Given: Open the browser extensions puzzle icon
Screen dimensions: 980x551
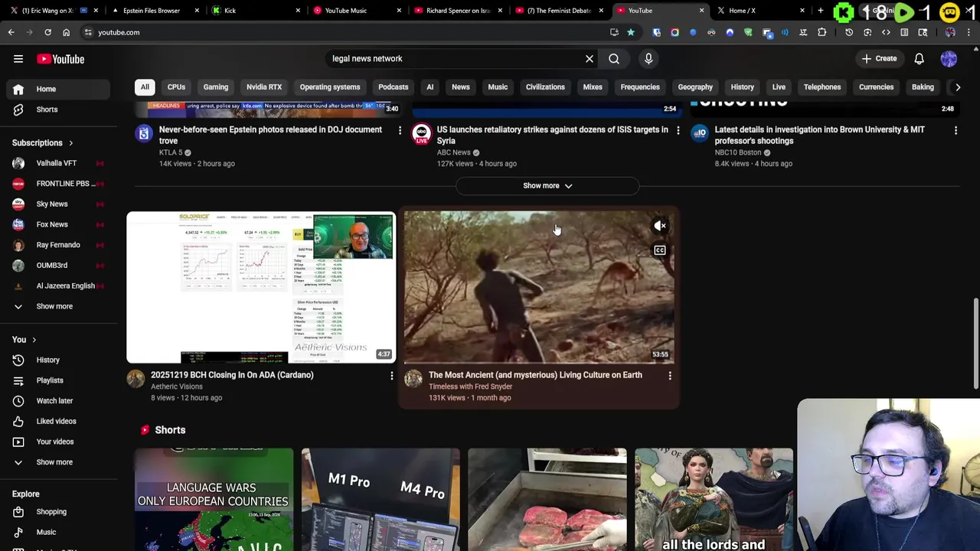Looking at the screenshot, I should coord(822,32).
